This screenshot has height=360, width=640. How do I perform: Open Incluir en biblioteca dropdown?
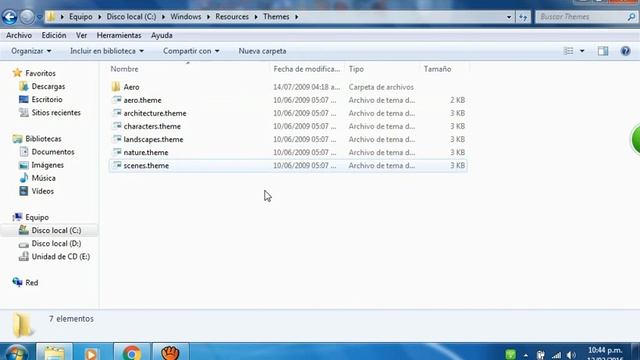click(x=107, y=51)
